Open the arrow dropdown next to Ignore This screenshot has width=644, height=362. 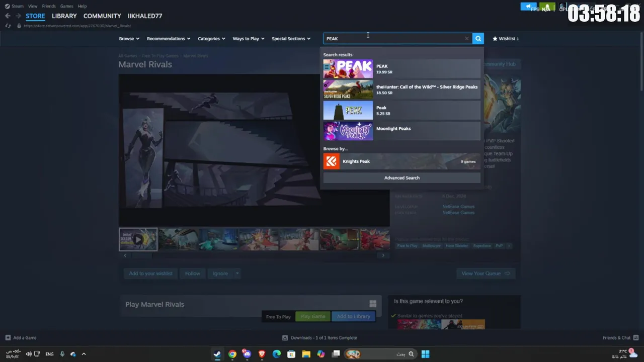(x=237, y=274)
